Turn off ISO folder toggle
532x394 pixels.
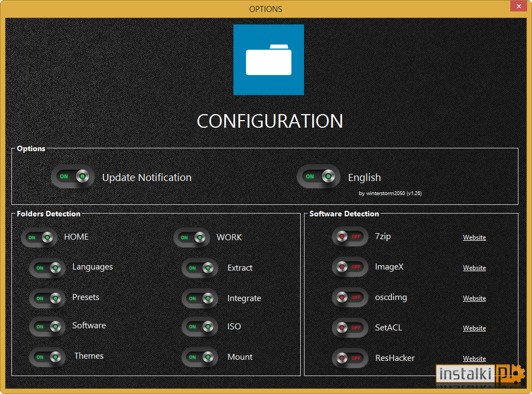(x=200, y=327)
